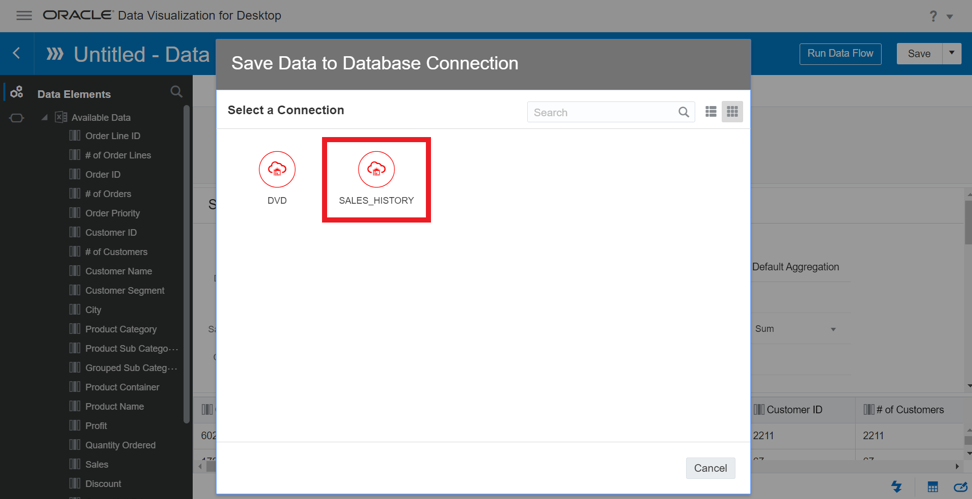Select Customer ID in Data Elements list
This screenshot has width=972, height=499.
(x=111, y=232)
